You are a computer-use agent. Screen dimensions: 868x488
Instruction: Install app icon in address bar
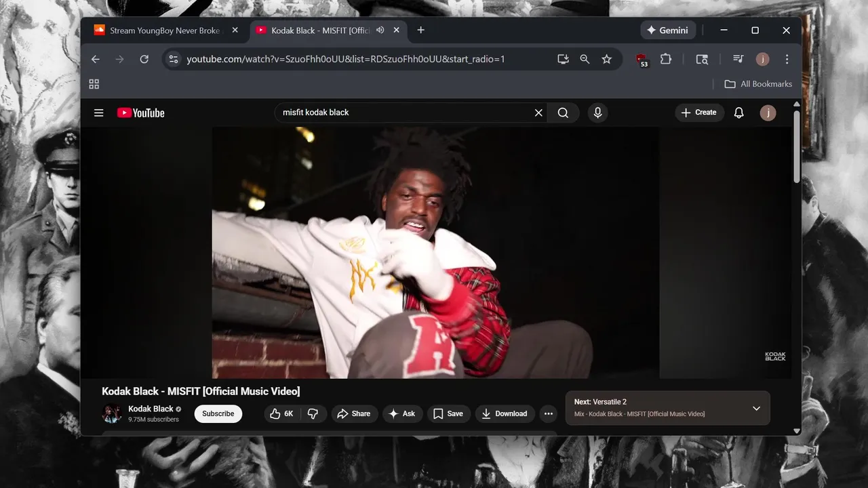(563, 59)
